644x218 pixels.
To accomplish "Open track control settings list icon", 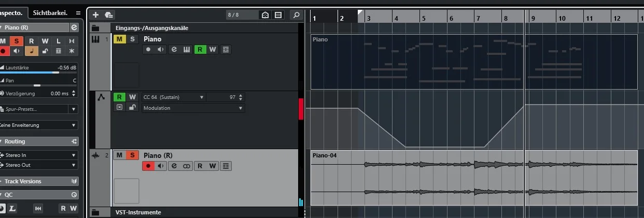I will 278,15.
